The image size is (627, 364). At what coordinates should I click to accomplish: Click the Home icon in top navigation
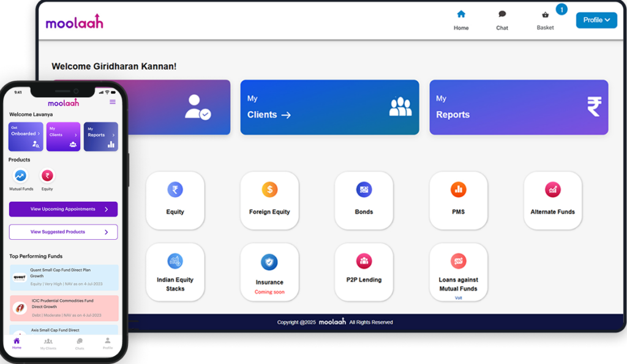pyautogui.click(x=461, y=15)
